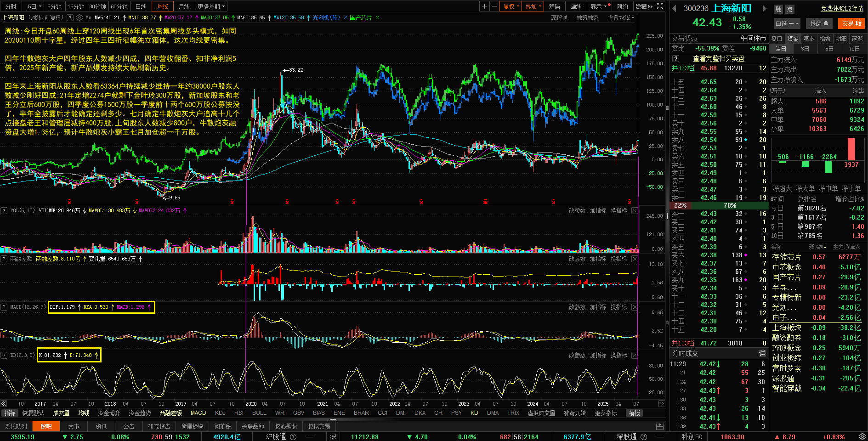
Task: Toggle 叠加 overlay mode
Action: (533, 6)
